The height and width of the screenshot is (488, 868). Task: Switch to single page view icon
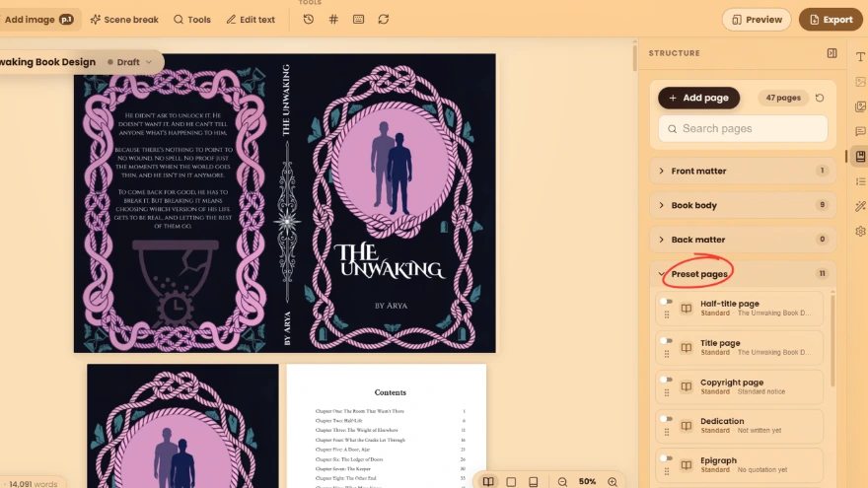pos(511,482)
